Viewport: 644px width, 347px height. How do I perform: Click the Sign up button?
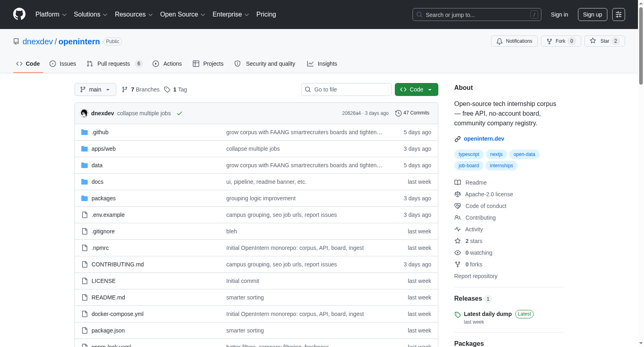592,15
